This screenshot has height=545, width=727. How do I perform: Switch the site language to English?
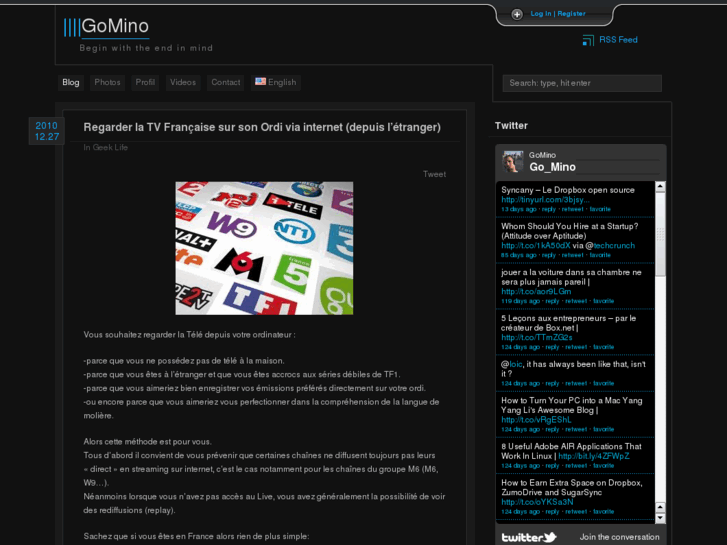[276, 83]
